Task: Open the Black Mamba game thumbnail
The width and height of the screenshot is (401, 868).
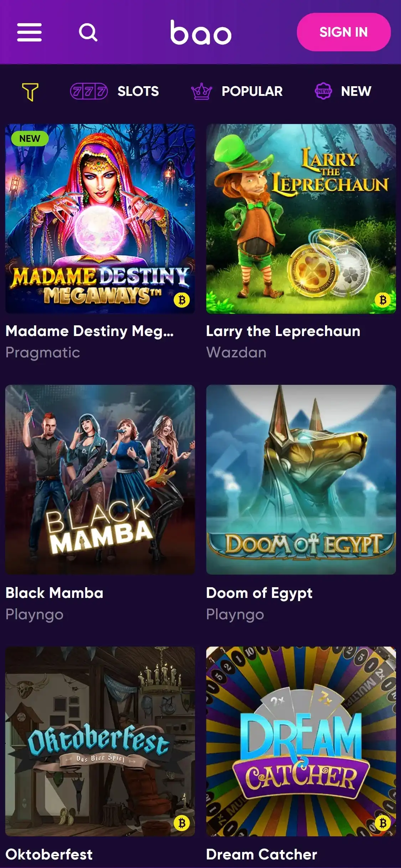Action: click(100, 480)
